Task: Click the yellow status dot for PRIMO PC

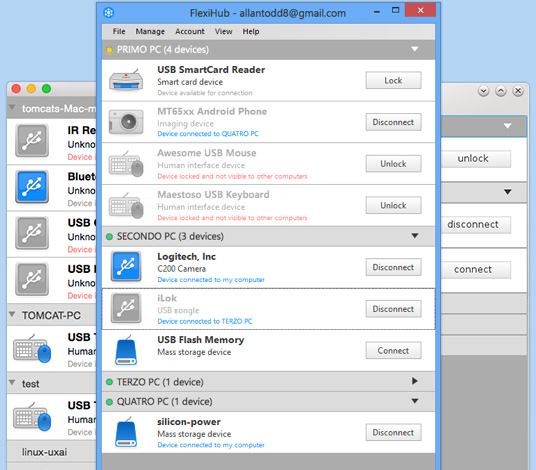Action: 109,50
